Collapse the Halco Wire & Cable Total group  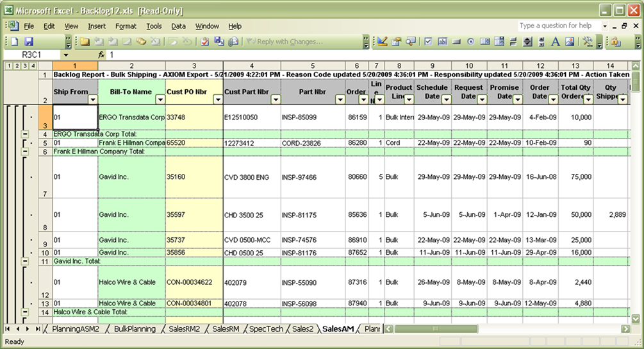click(x=25, y=312)
